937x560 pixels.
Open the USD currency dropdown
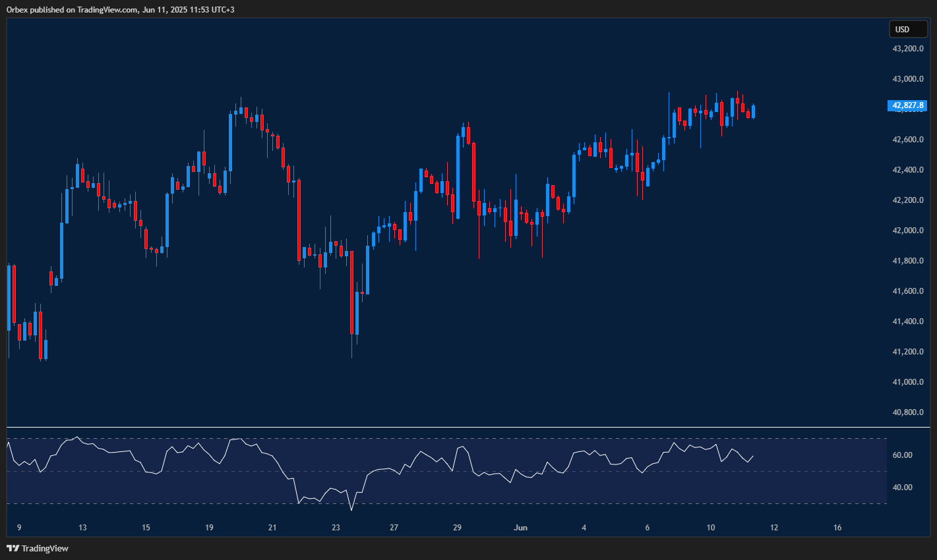[x=907, y=29]
